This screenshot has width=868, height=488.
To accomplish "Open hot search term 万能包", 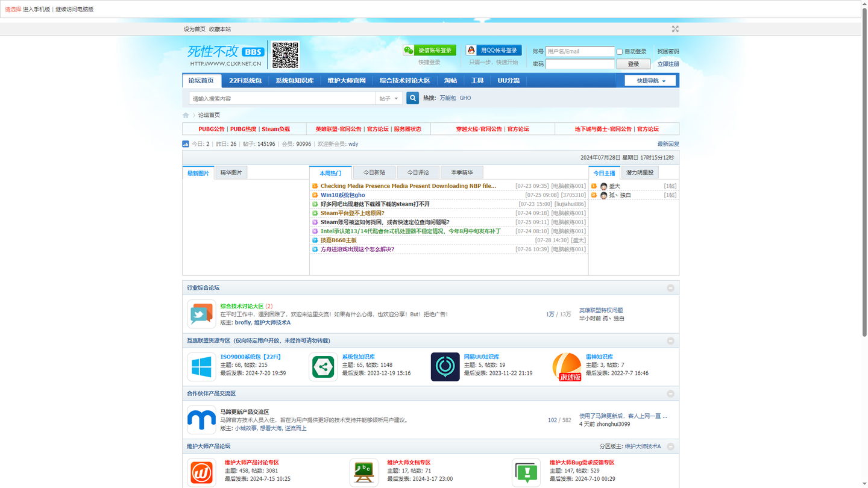I will [448, 98].
